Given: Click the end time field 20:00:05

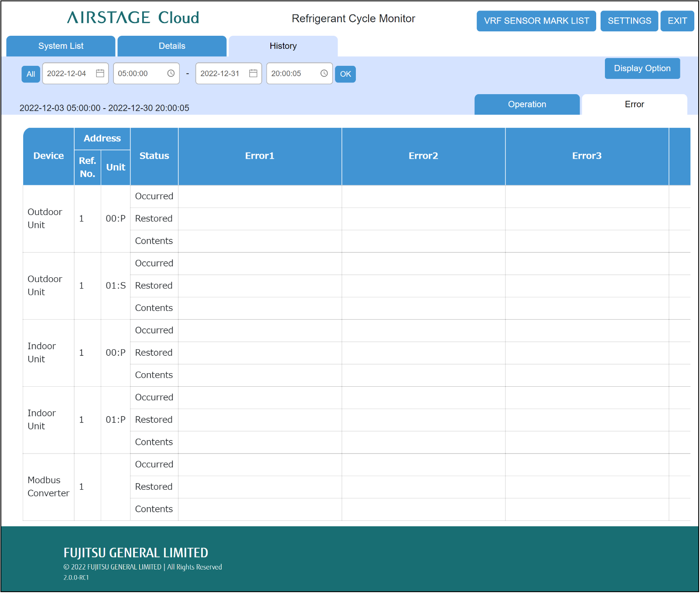Looking at the screenshot, I should click(287, 74).
